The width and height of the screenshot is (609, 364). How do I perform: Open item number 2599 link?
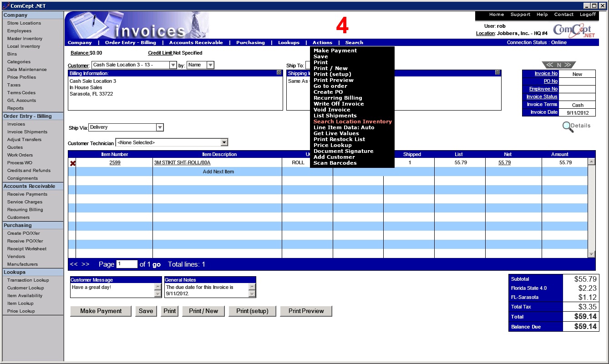(115, 162)
